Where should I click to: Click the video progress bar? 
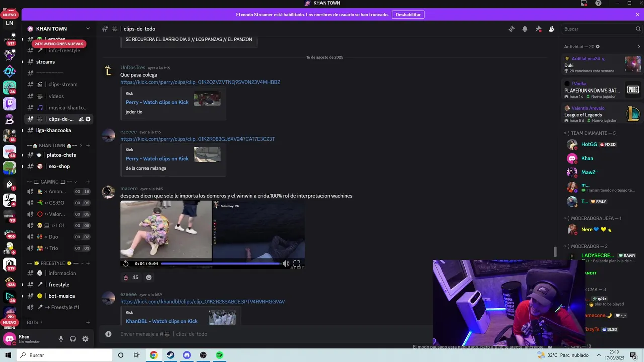220,263
